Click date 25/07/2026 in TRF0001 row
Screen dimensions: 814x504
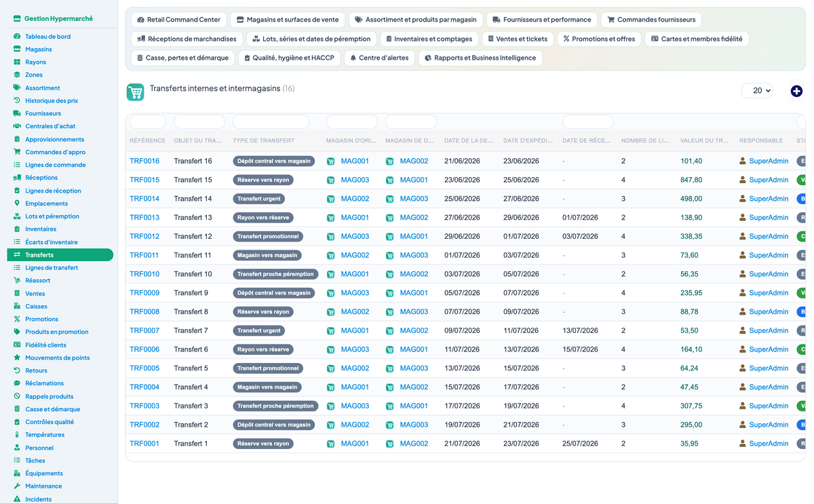tap(580, 444)
